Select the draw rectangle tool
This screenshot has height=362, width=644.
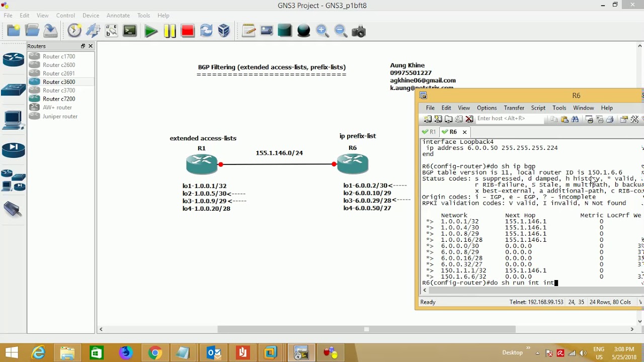[x=285, y=31]
